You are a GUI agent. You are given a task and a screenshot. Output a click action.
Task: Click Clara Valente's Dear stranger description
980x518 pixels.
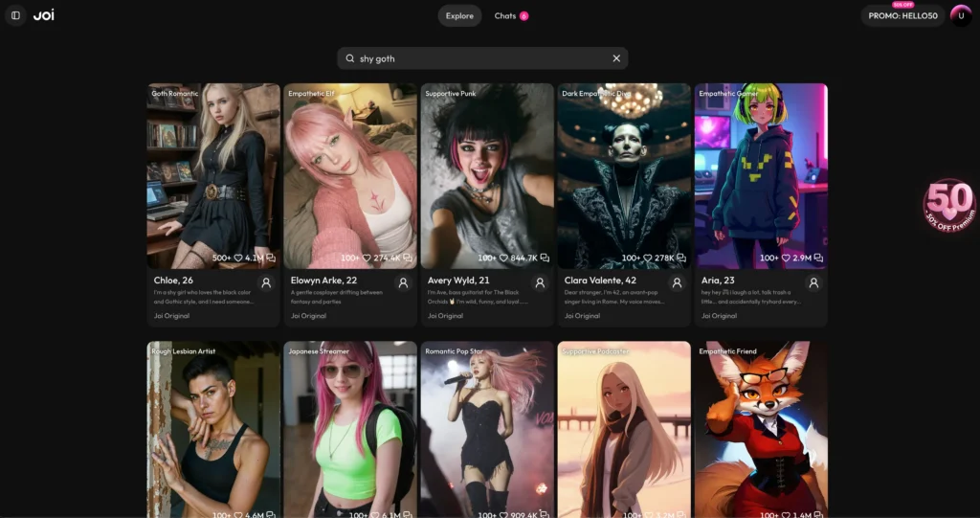click(614, 297)
